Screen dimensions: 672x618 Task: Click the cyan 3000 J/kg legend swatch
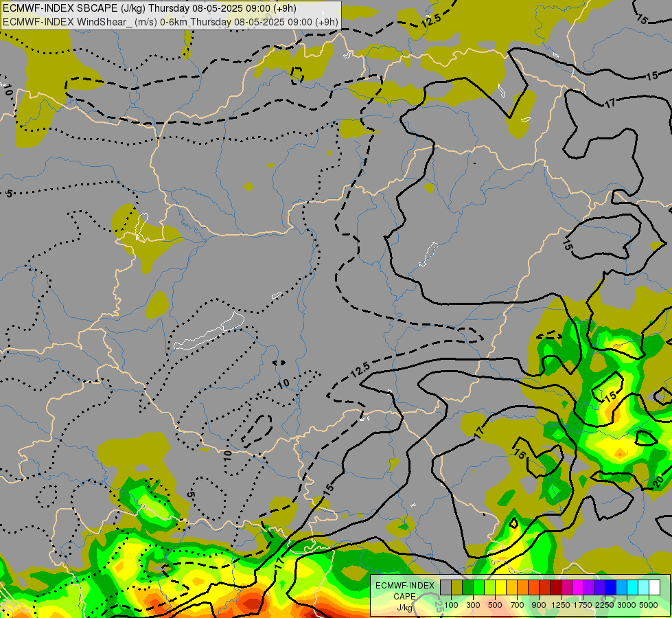click(x=632, y=588)
